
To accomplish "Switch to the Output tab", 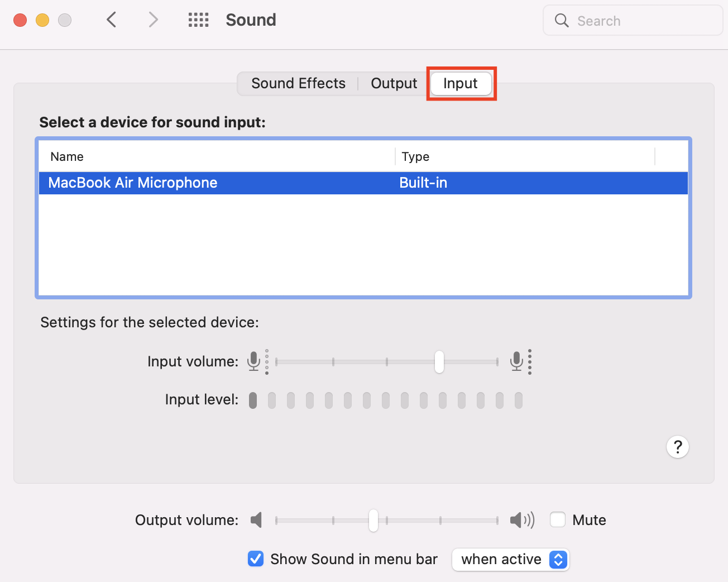I will [x=394, y=83].
